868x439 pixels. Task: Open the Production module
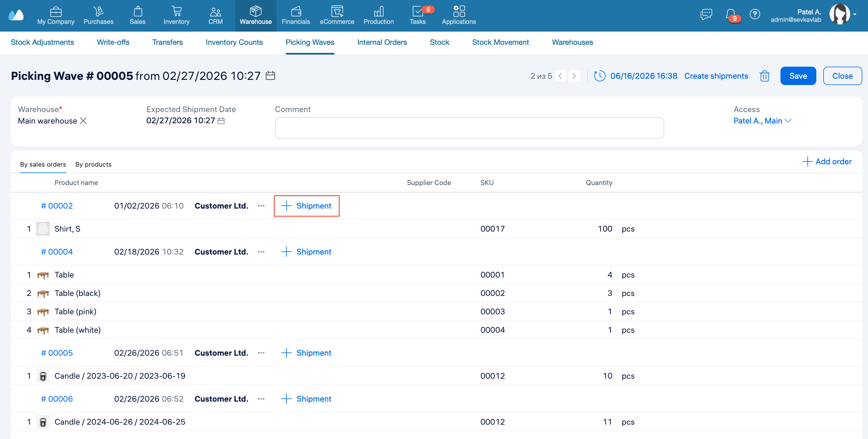(x=378, y=16)
